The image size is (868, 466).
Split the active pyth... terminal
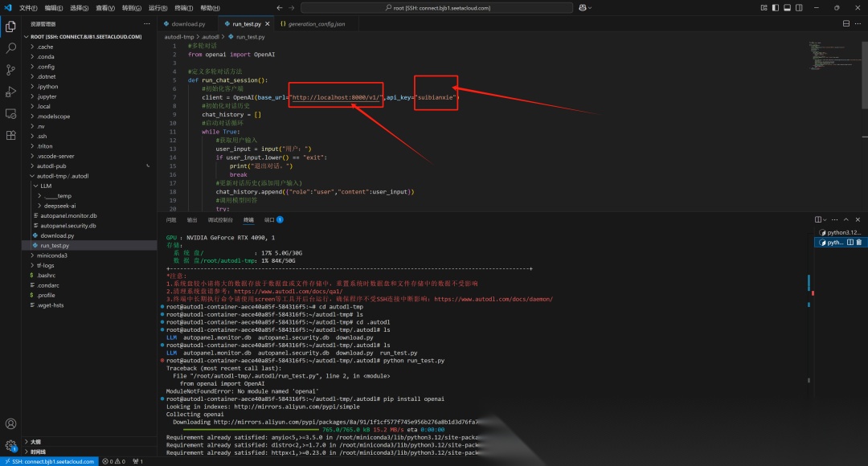tap(850, 243)
